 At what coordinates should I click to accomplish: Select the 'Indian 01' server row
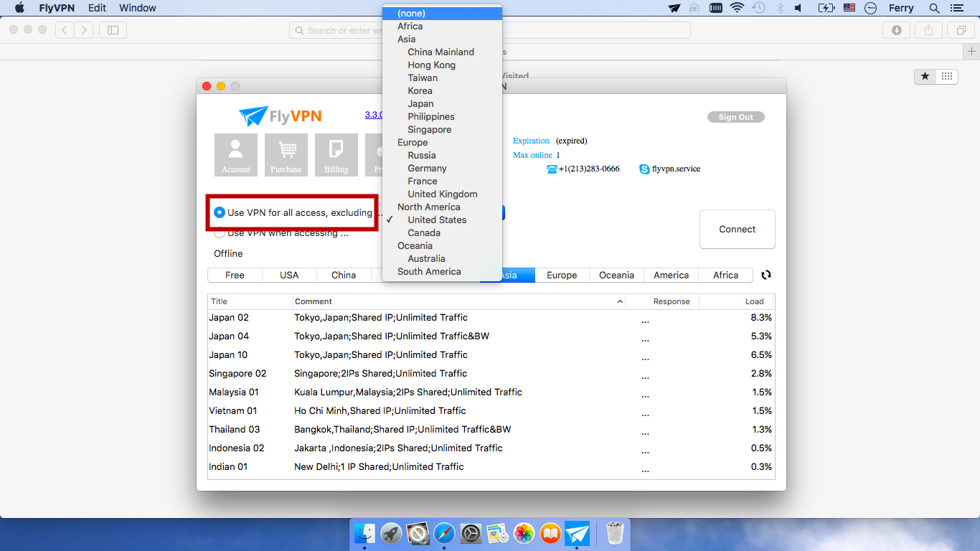coord(491,466)
